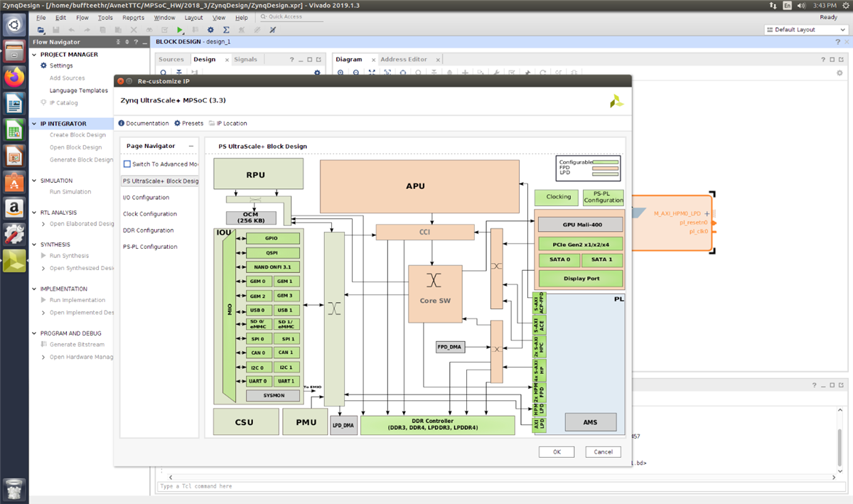Expand the SIMULATION section arrow
853x504 pixels.
tap(36, 181)
